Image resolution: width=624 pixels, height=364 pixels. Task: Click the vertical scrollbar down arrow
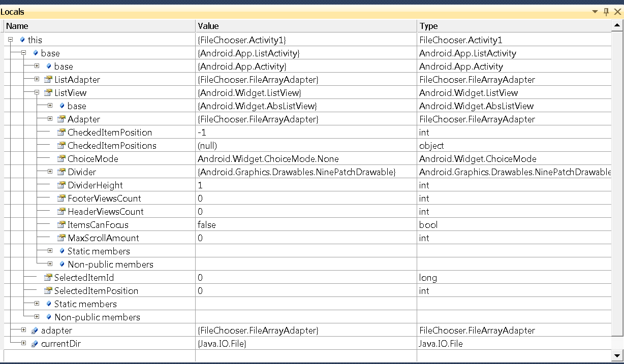point(617,355)
